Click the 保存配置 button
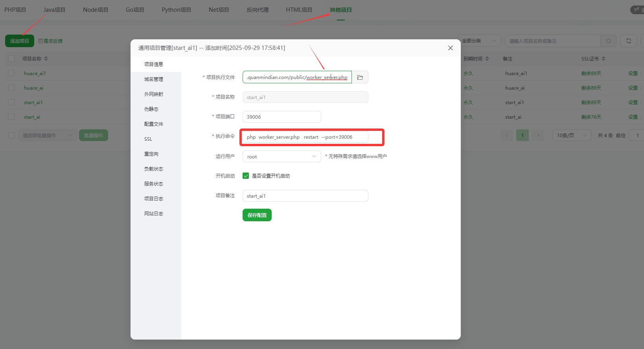Image resolution: width=644 pixels, height=349 pixels. [x=257, y=215]
